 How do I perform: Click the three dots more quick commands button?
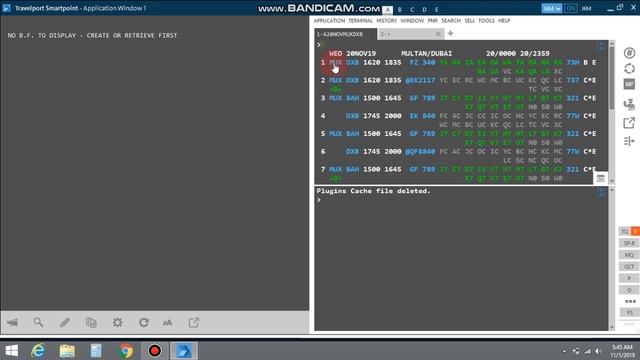630,301
